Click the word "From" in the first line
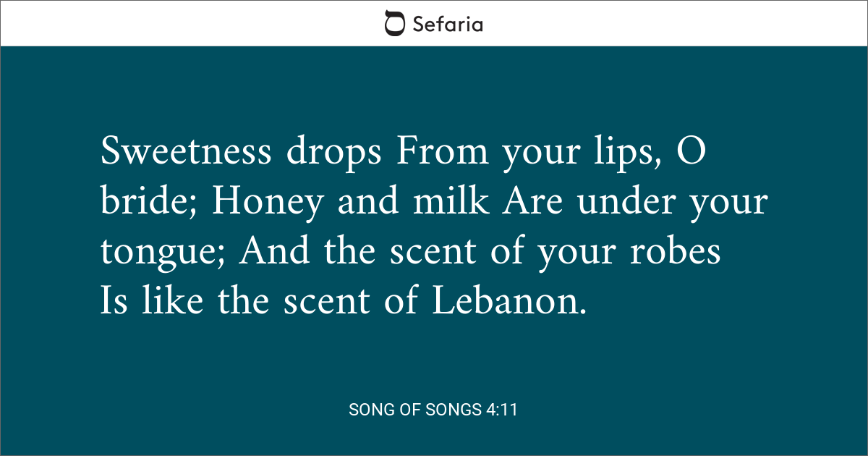Viewport: 868px width, 456px height. pos(428,151)
